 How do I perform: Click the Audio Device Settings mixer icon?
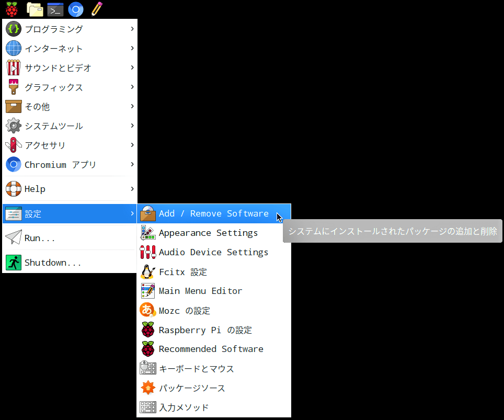tap(148, 252)
